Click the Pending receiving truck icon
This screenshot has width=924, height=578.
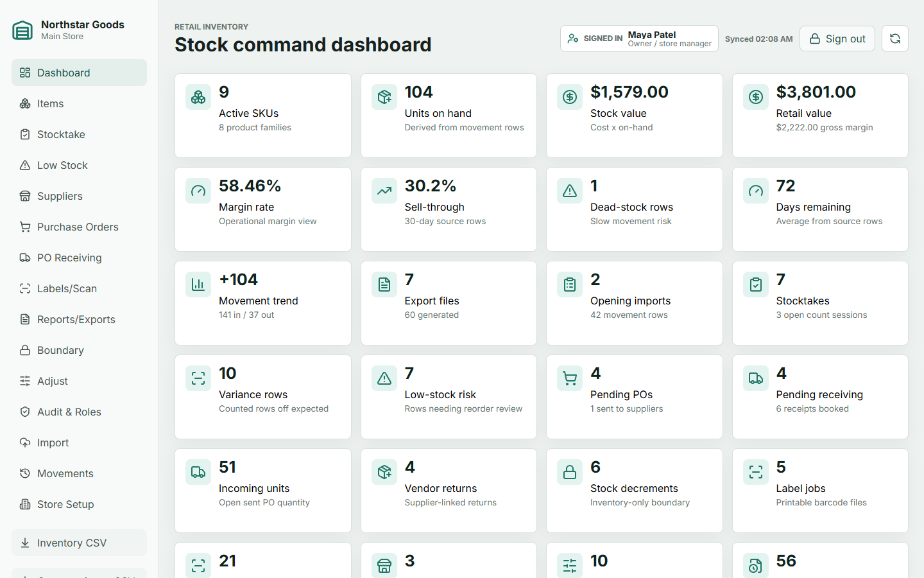[x=756, y=378]
